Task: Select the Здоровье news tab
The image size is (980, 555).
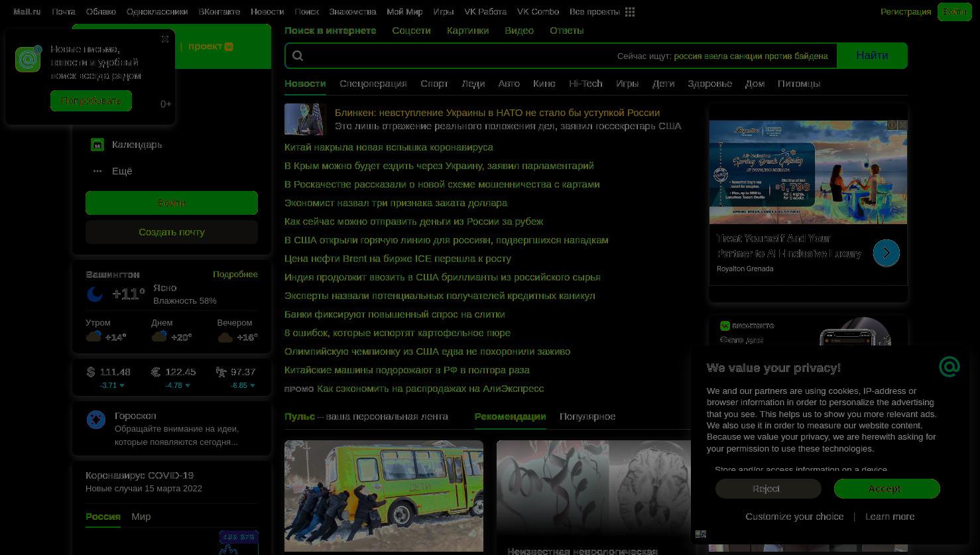Action: [x=709, y=84]
